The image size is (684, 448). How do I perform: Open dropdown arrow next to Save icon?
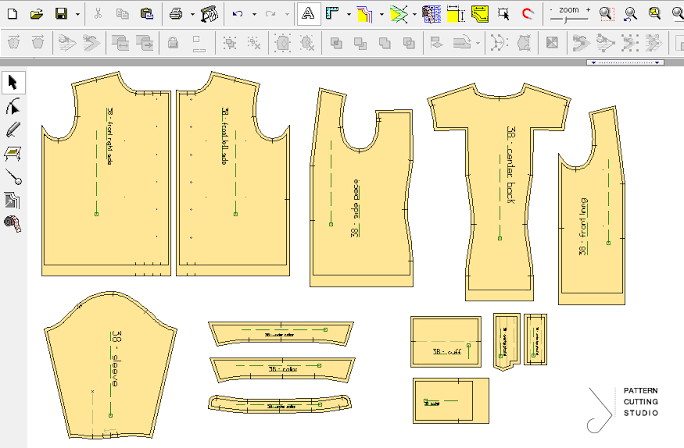tap(78, 14)
